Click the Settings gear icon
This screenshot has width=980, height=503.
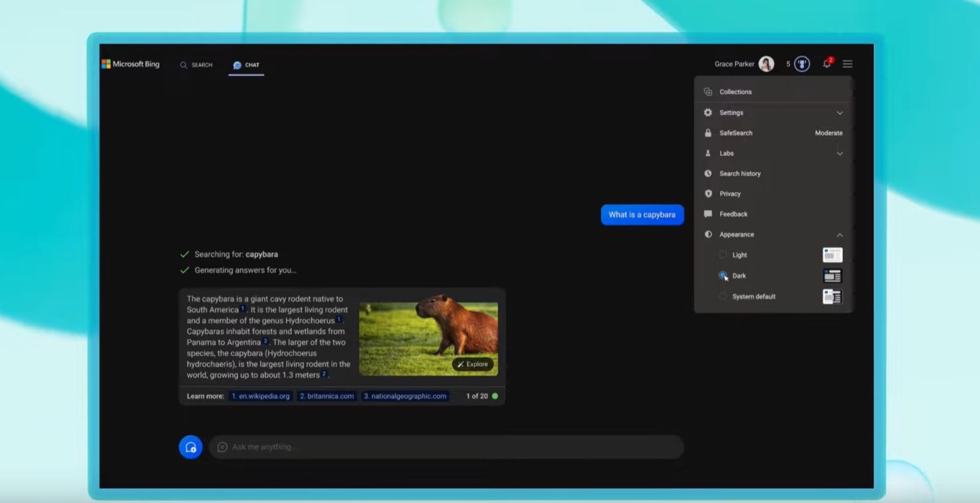[708, 113]
